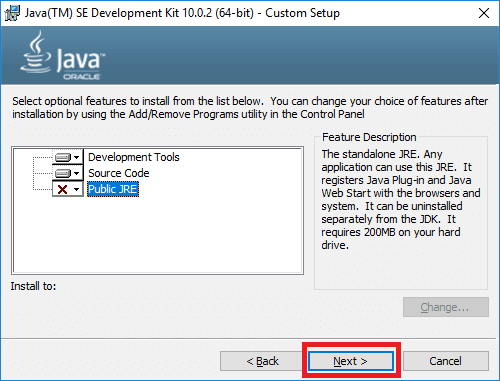The image size is (500, 381).
Task: Open the Source Code install option dropdown arrow
Action: point(77,173)
